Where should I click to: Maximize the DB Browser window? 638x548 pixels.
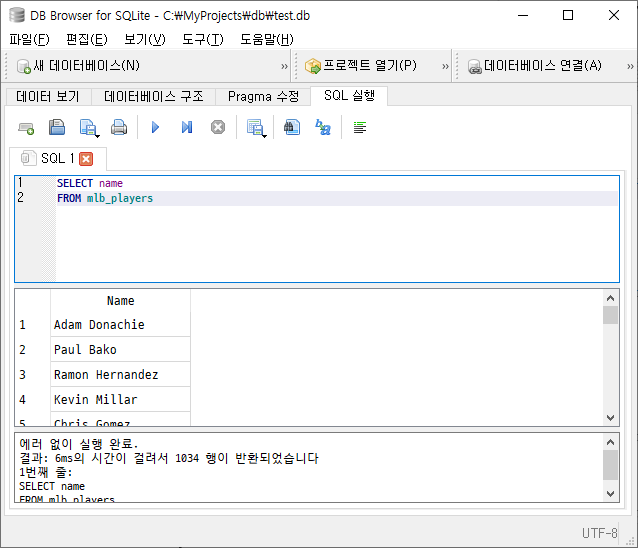pyautogui.click(x=568, y=15)
